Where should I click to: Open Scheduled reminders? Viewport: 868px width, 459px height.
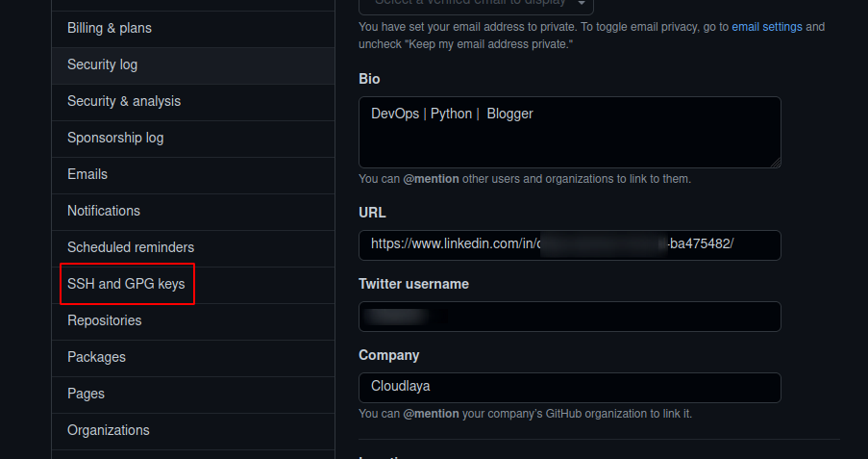(192, 248)
